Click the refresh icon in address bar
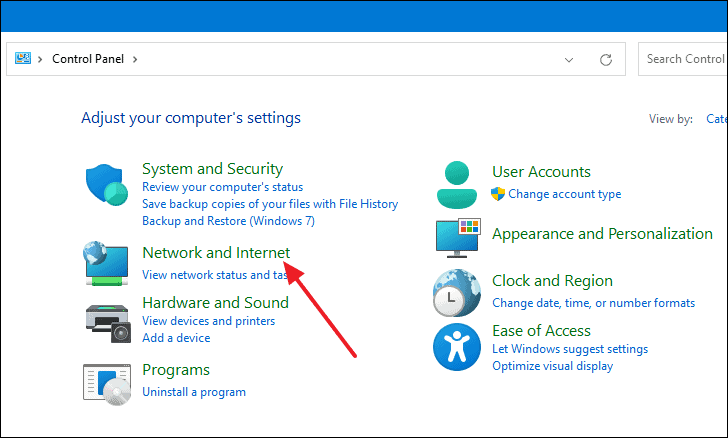Image resolution: width=728 pixels, height=438 pixels. click(x=605, y=59)
